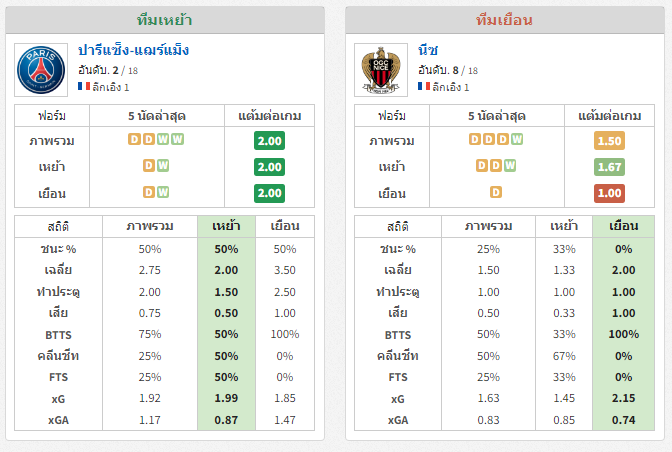Click the orange 1.50 points badge for Nice
This screenshot has height=452, width=672.
pyautogui.click(x=609, y=141)
